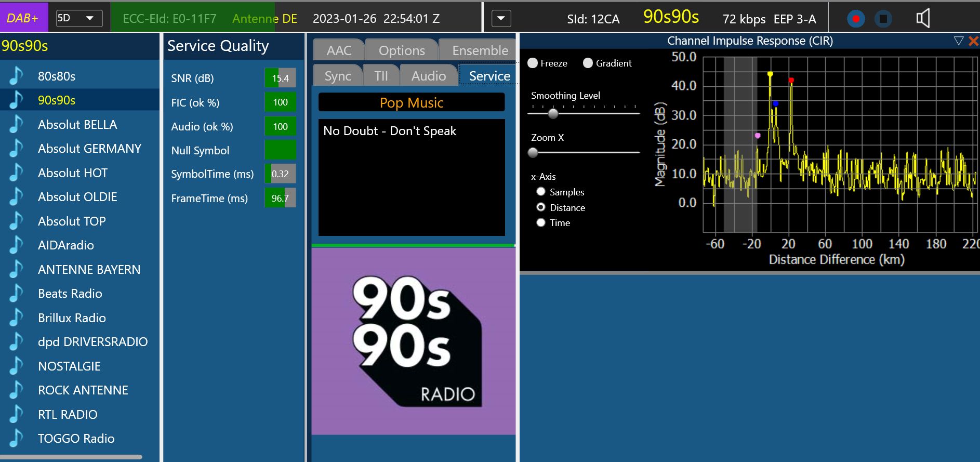Close the Channel Impulse Response panel

[x=973, y=41]
